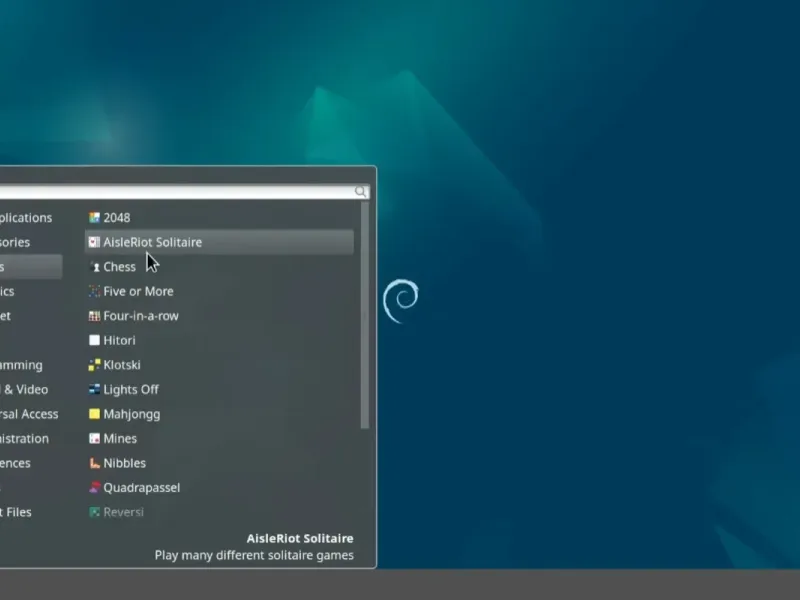
Task: Select the Hitori game entry
Action: pos(219,340)
